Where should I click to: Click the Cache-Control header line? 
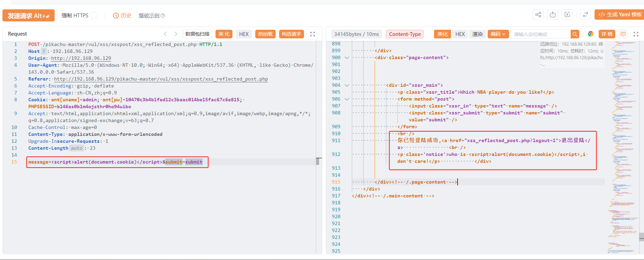[x=63, y=127]
